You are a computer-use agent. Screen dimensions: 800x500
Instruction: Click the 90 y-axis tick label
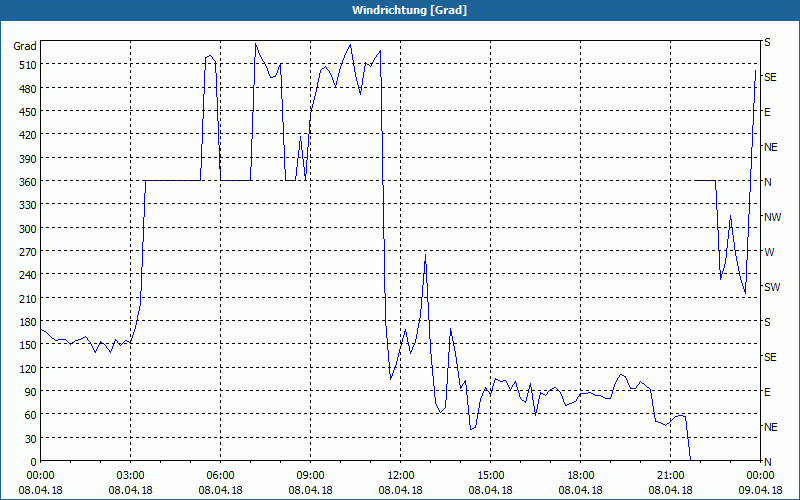click(x=30, y=392)
